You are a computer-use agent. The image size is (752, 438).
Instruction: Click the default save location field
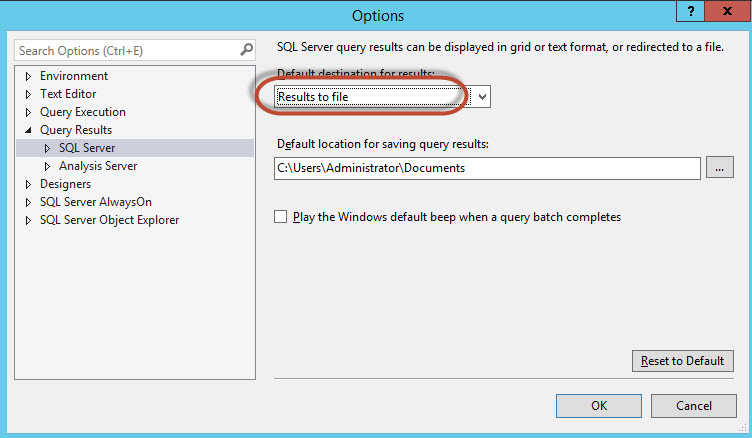pos(486,168)
